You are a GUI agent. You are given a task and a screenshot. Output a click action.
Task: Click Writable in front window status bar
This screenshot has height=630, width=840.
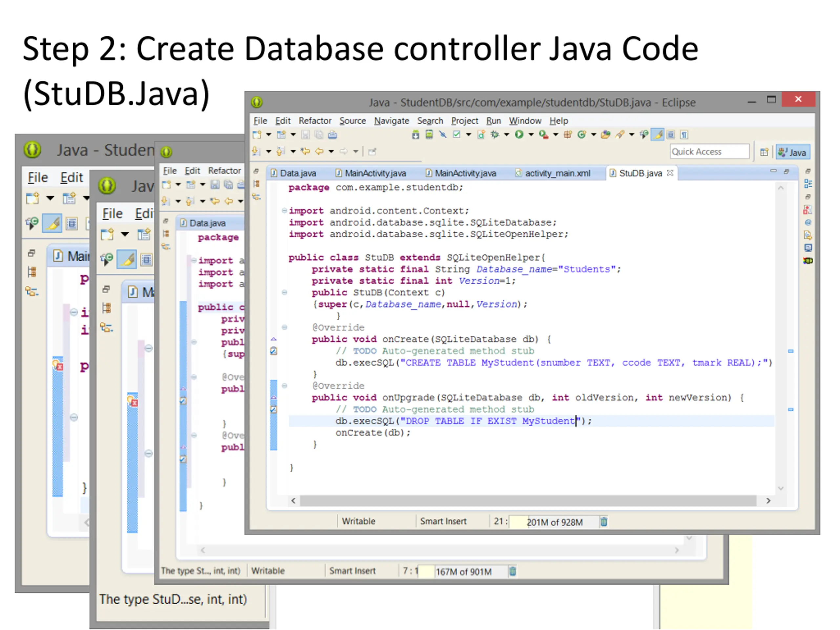point(359,521)
